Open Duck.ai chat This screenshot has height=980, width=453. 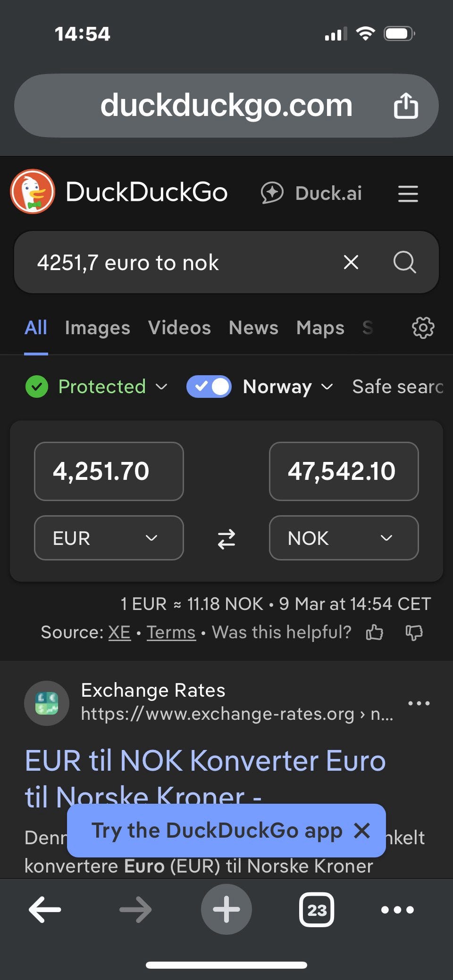pos(311,193)
